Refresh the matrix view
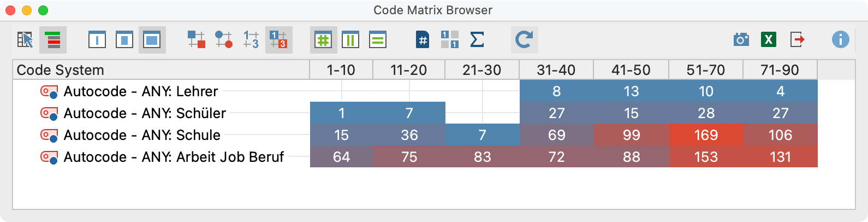This screenshot has width=868, height=222. tap(525, 40)
